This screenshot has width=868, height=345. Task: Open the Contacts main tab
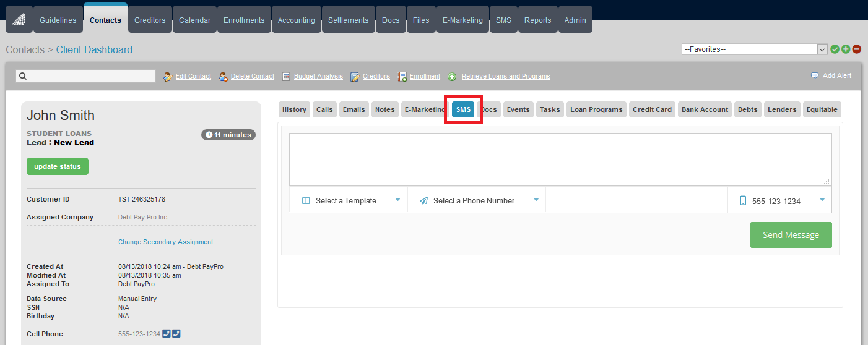coord(105,19)
